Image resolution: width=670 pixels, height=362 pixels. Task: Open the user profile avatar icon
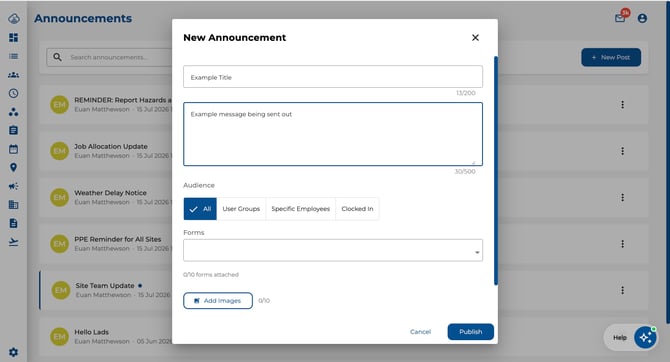pyautogui.click(x=642, y=18)
